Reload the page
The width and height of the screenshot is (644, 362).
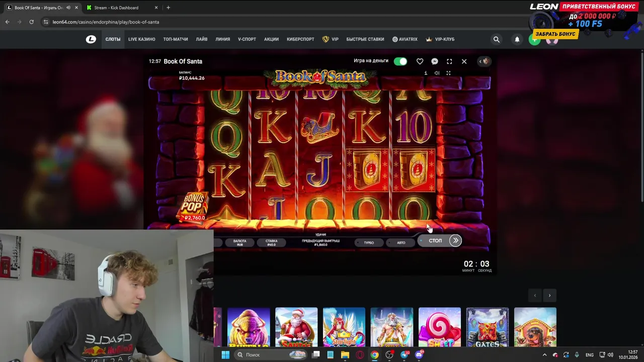pyautogui.click(x=31, y=22)
